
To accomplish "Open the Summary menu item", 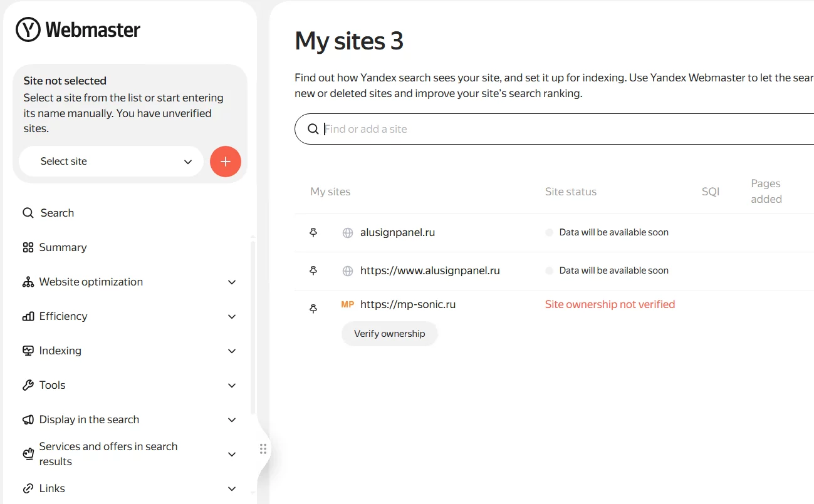I will click(x=63, y=247).
